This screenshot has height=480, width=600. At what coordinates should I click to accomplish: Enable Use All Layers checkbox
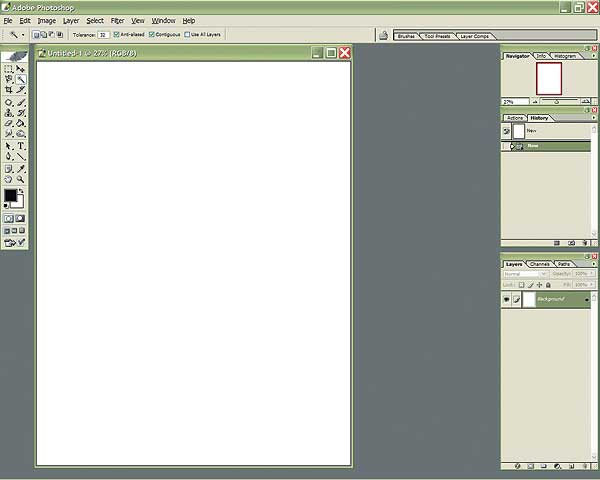pyautogui.click(x=186, y=35)
